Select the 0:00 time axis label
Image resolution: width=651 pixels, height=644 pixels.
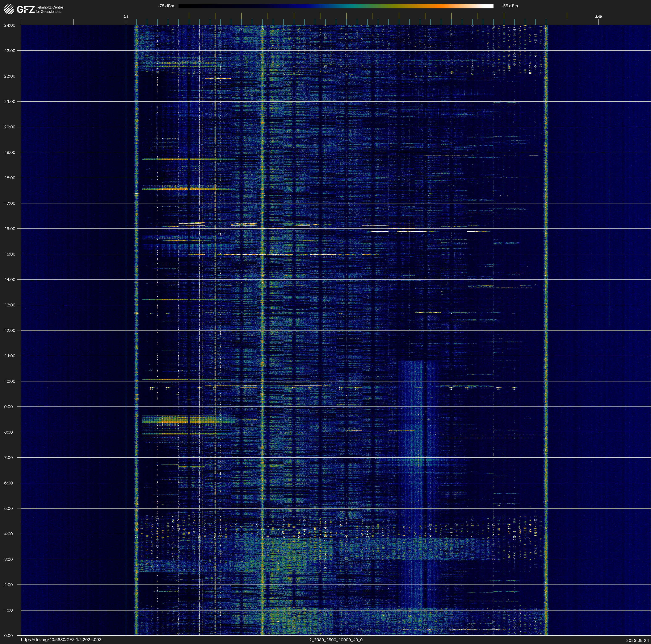(x=8, y=636)
